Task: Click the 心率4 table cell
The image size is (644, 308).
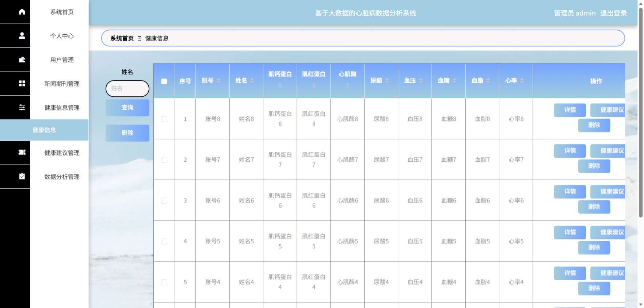Action: 516,282
